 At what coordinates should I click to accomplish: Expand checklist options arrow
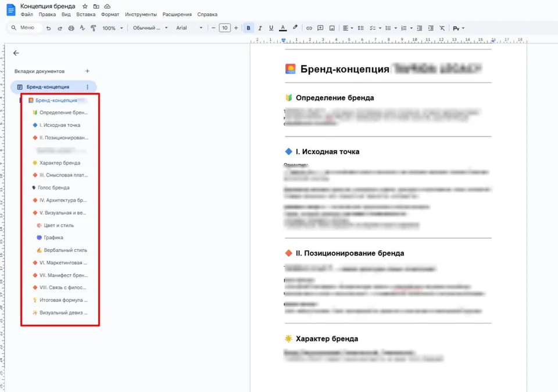pyautogui.click(x=380, y=28)
